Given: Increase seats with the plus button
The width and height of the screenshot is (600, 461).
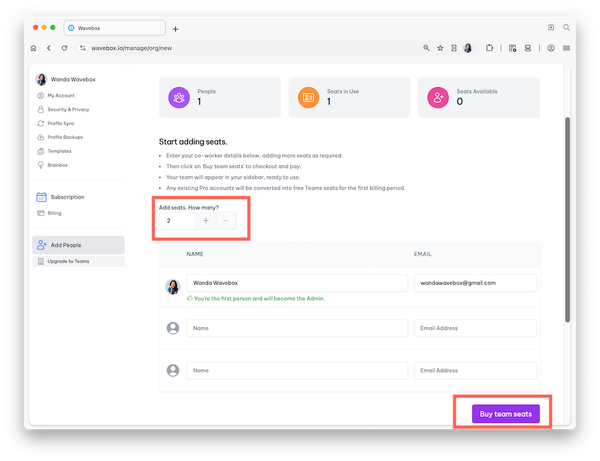Looking at the screenshot, I should 206,220.
